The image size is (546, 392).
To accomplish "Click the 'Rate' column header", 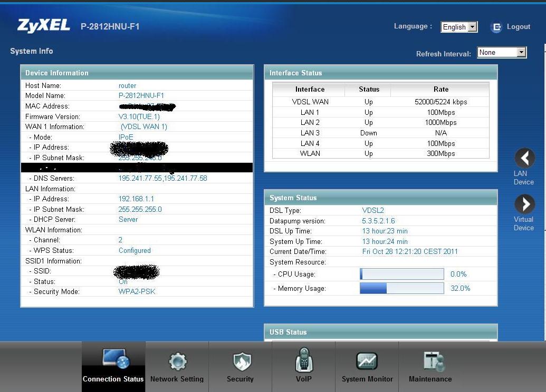I will click(x=441, y=89).
